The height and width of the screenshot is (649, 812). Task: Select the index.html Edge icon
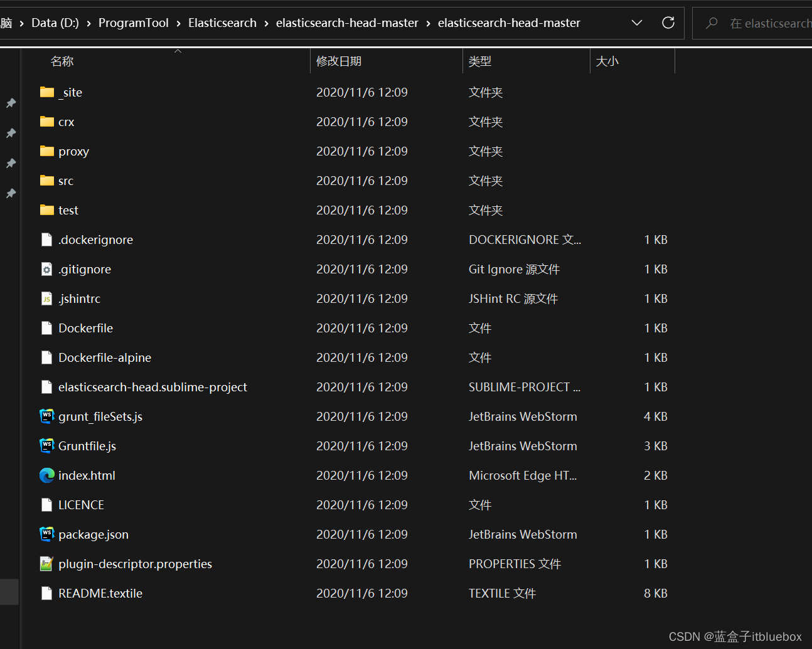(x=47, y=475)
